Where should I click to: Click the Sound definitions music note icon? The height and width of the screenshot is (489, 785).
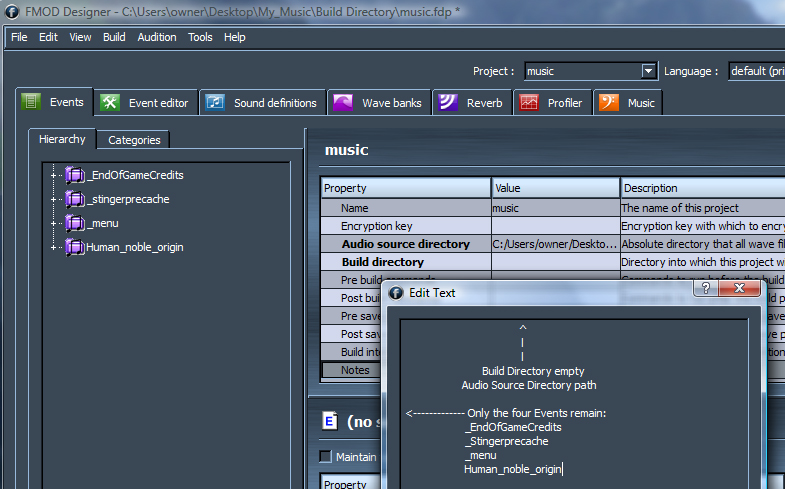click(214, 102)
